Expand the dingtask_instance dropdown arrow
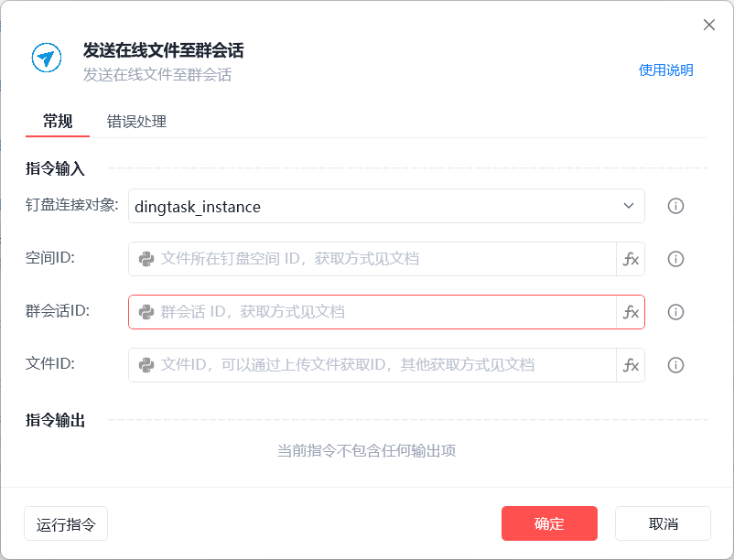Screen dimensions: 734x560 click(x=629, y=206)
